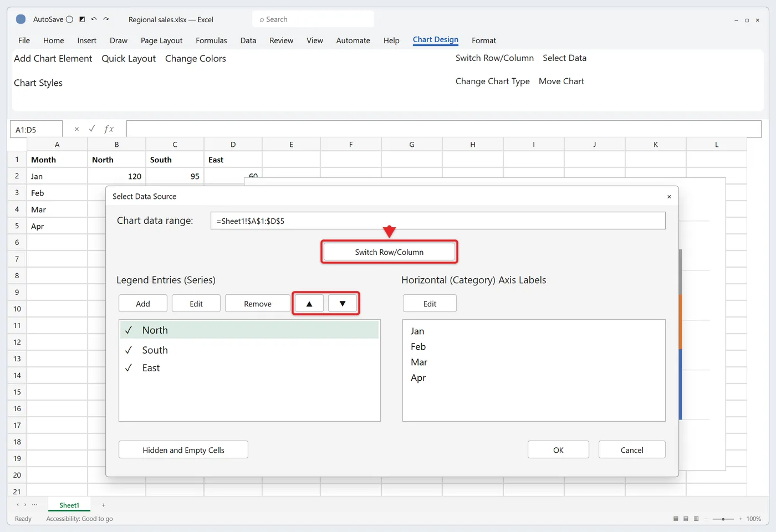Open the Quick Layout dropdown

(x=129, y=59)
